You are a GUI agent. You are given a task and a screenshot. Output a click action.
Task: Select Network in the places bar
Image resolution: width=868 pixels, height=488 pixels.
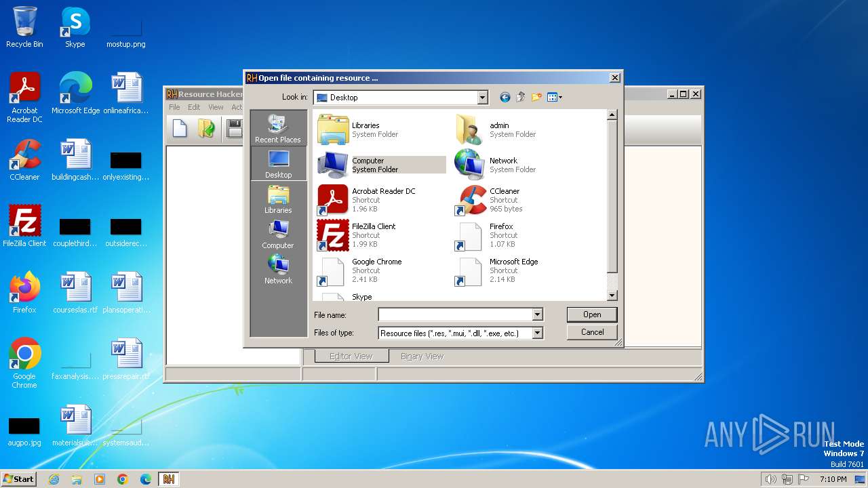(278, 270)
